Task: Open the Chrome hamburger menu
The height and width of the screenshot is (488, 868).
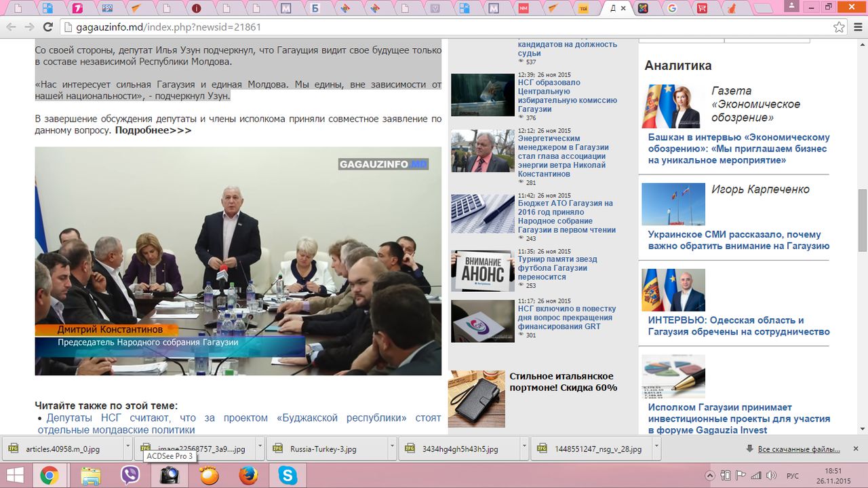Action: point(857,27)
